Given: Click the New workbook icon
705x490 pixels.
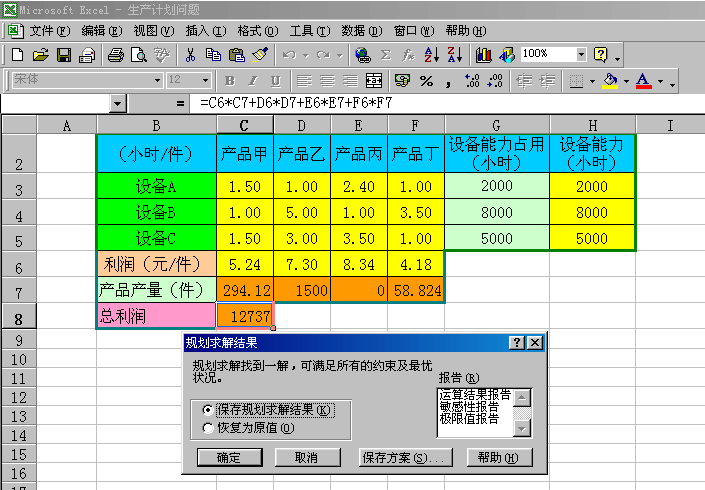Looking at the screenshot, I should click(x=17, y=55).
